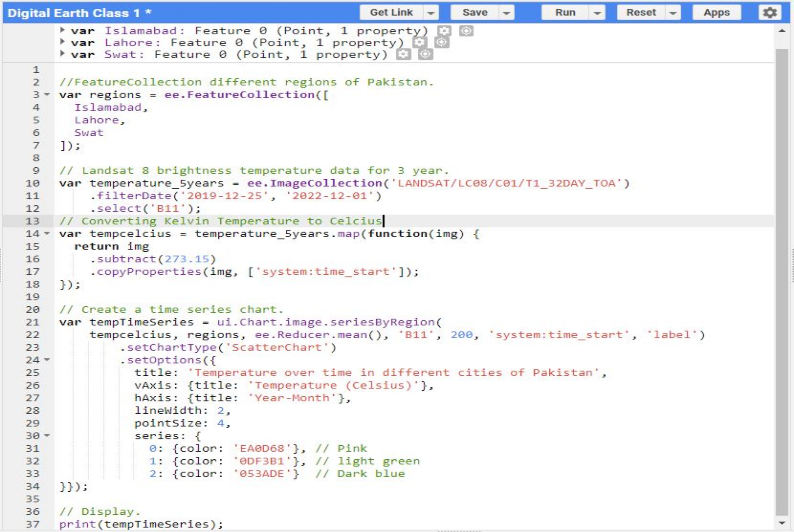Click the 'Islamabad,' entry on line 4

tap(111, 108)
